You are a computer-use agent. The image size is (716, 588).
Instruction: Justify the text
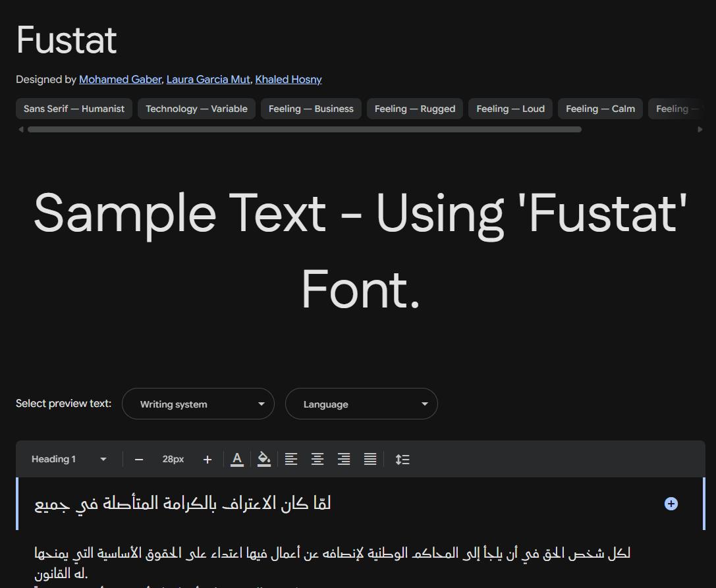(x=370, y=459)
